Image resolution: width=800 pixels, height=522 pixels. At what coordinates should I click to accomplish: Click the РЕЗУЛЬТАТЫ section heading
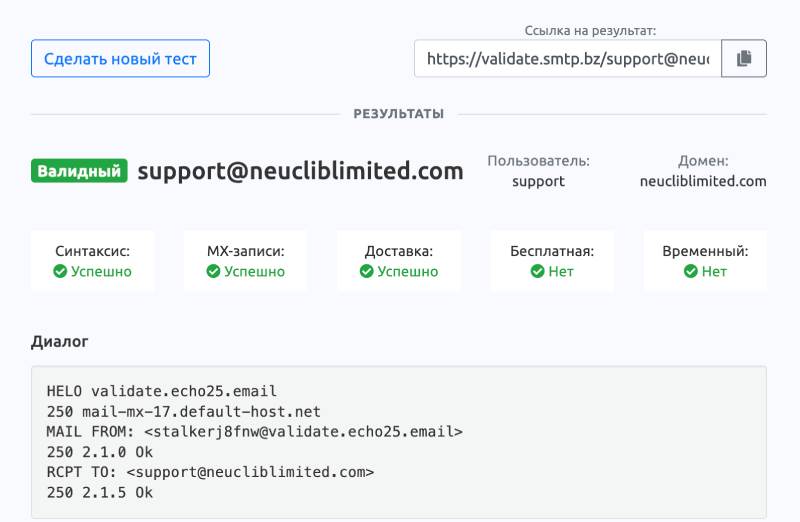pyautogui.click(x=398, y=114)
